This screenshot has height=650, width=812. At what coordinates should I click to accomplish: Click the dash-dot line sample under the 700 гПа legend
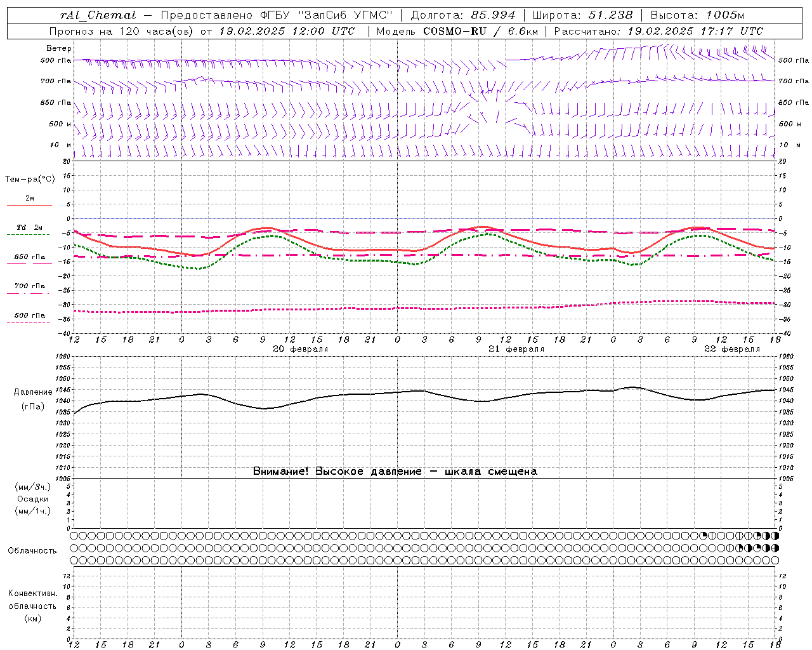[x=28, y=293]
